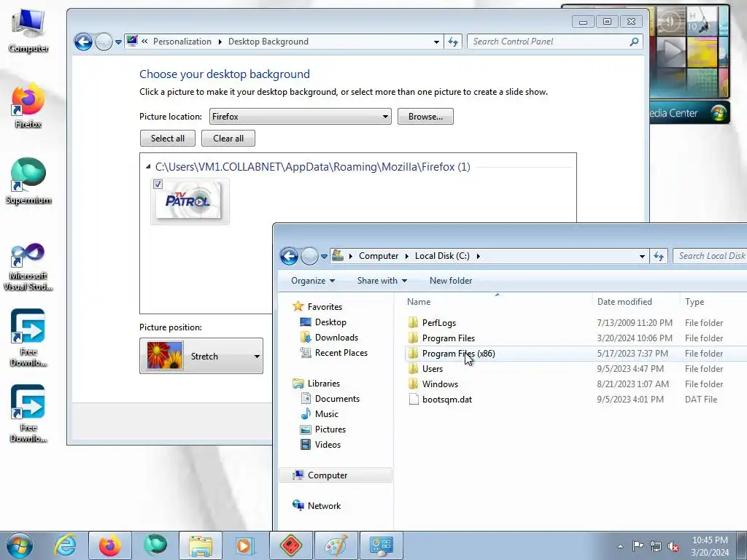Open Recent Places in navigation pane
The width and height of the screenshot is (747, 560).
pyautogui.click(x=333, y=353)
